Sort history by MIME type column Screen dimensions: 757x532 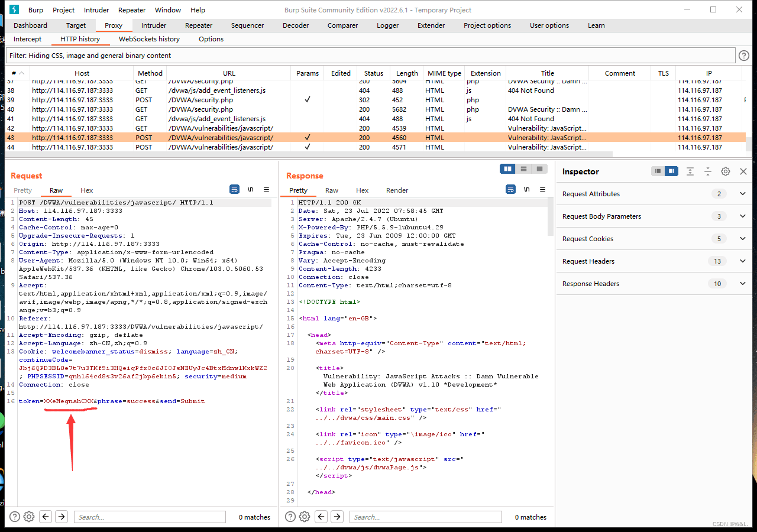pyautogui.click(x=444, y=73)
